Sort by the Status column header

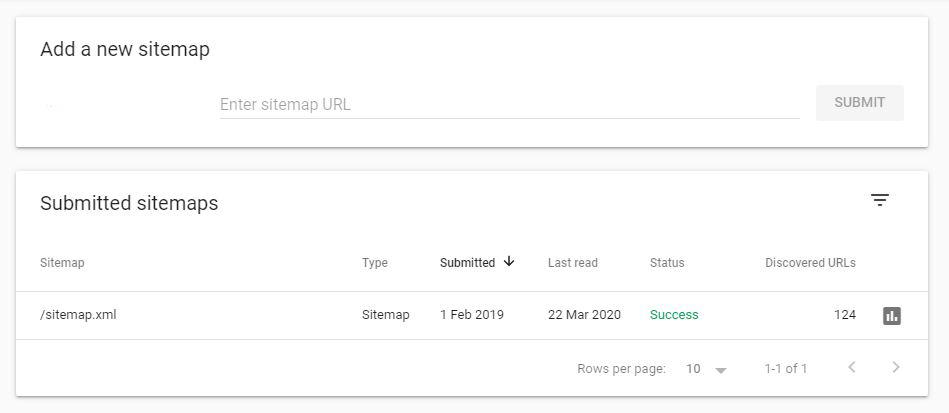click(x=667, y=263)
